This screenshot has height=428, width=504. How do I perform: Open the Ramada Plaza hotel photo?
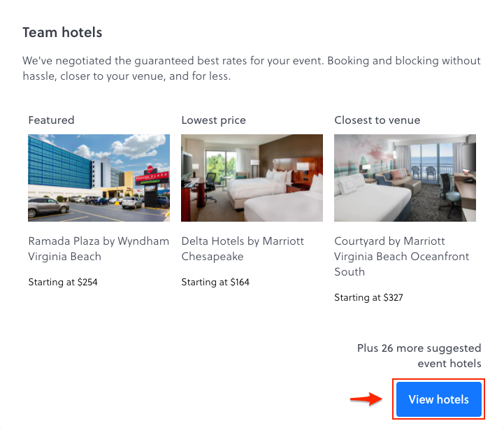click(x=99, y=178)
